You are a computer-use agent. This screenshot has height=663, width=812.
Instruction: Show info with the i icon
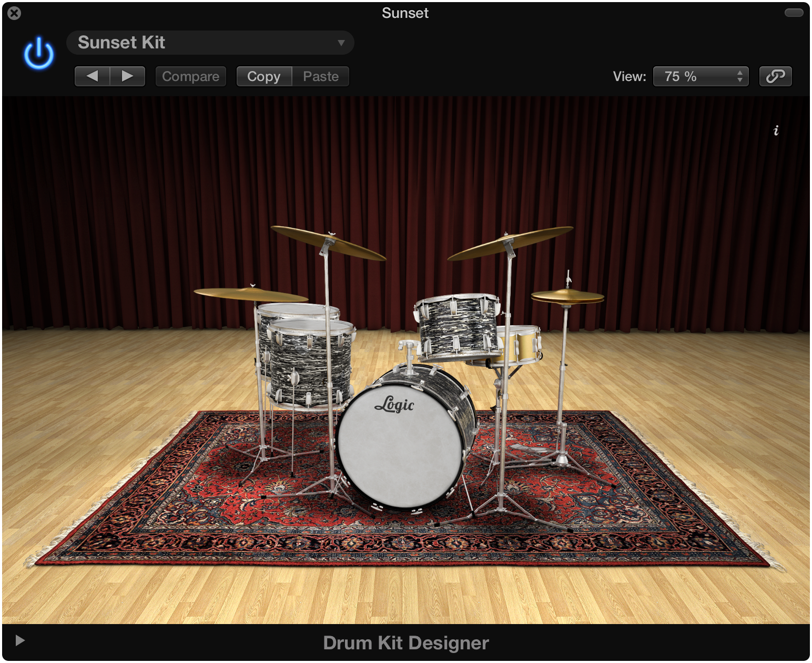click(776, 130)
